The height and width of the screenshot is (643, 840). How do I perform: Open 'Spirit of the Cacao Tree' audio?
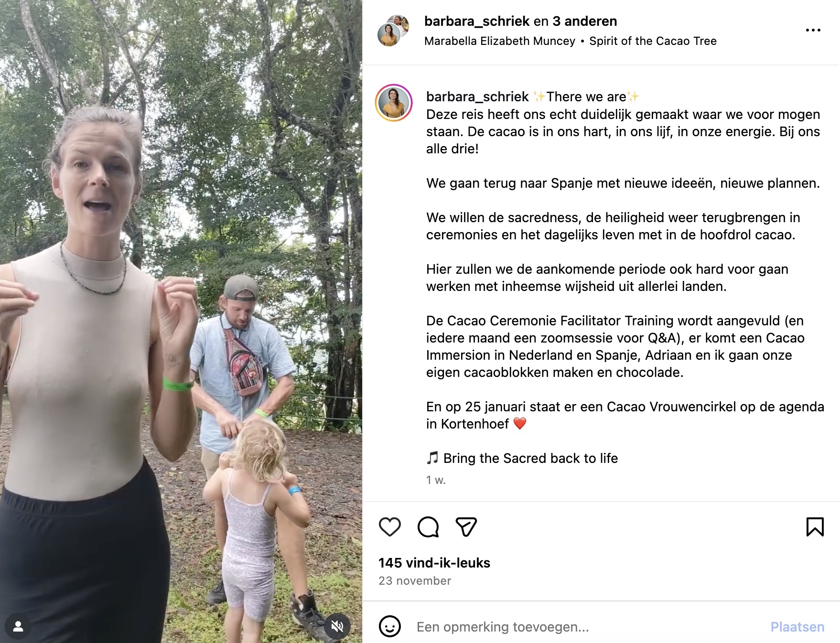[653, 41]
